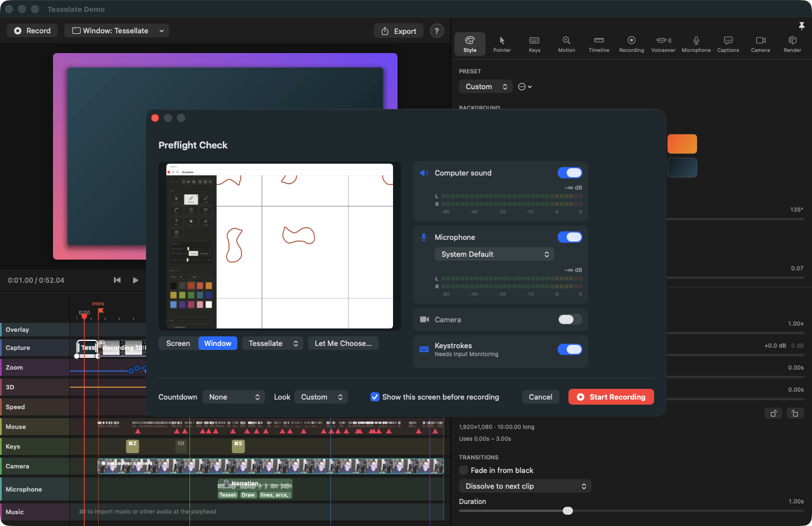The image size is (812, 526).
Task: Open the System Default microphone dropdown
Action: (x=495, y=255)
